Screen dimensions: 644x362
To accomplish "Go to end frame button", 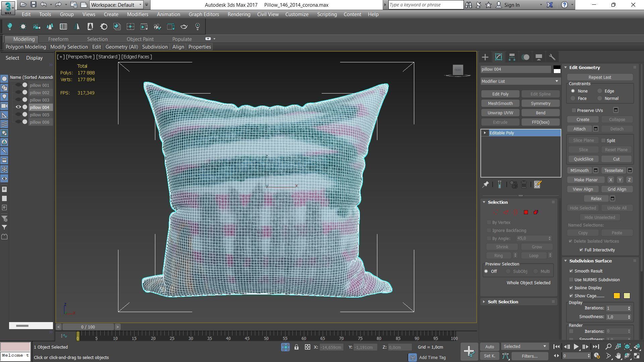I will (596, 347).
